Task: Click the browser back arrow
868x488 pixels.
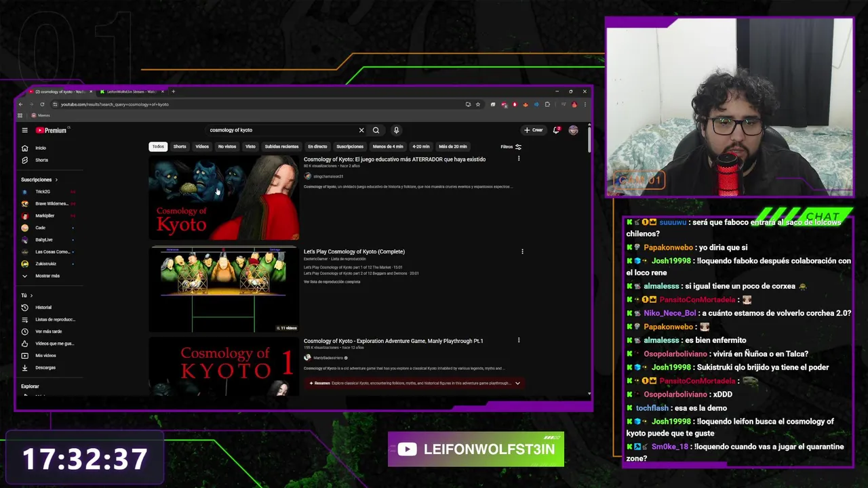Action: (x=20, y=104)
